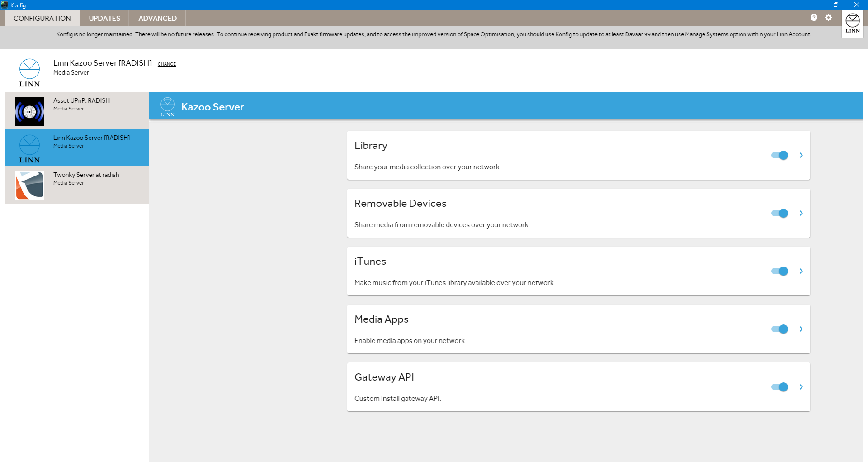Viewport: 868px width, 467px height.
Task: Click the iTunes card title
Action: click(x=370, y=262)
